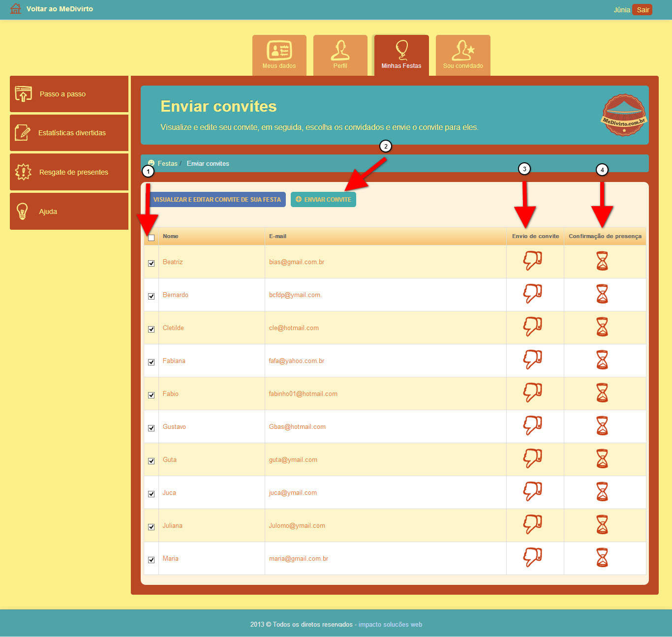Uncheck the checkbox for Maria
Image resolution: width=672 pixels, height=637 pixels.
(x=152, y=560)
